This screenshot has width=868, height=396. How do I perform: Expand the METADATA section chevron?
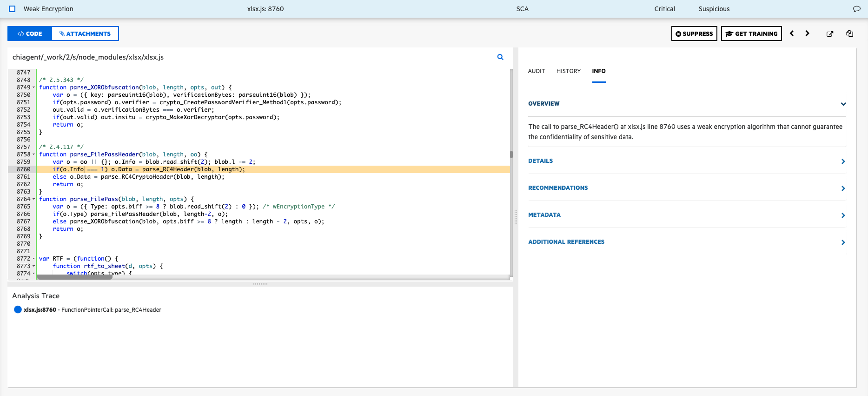pyautogui.click(x=843, y=215)
